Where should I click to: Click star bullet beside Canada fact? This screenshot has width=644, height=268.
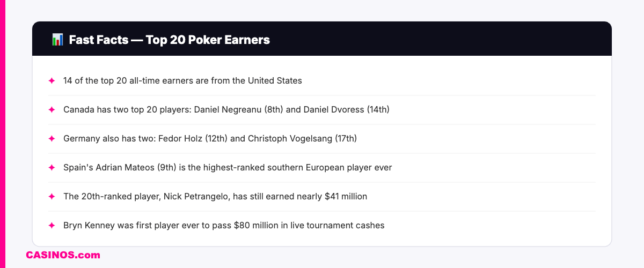[x=52, y=110]
